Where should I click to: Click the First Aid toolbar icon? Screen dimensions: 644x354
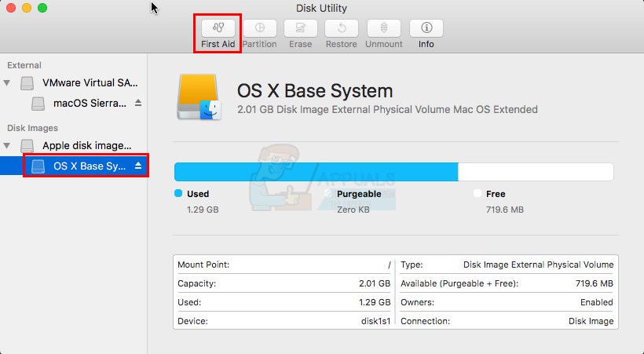tap(218, 28)
